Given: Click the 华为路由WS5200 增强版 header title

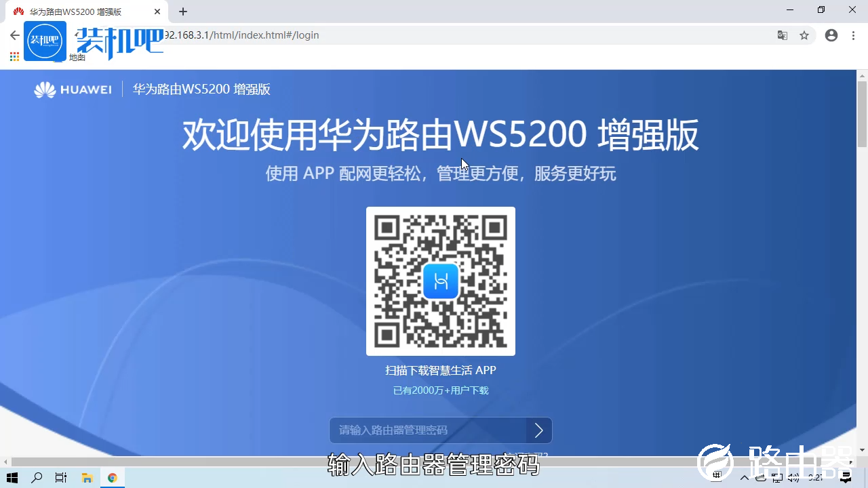Looking at the screenshot, I should tap(201, 89).
